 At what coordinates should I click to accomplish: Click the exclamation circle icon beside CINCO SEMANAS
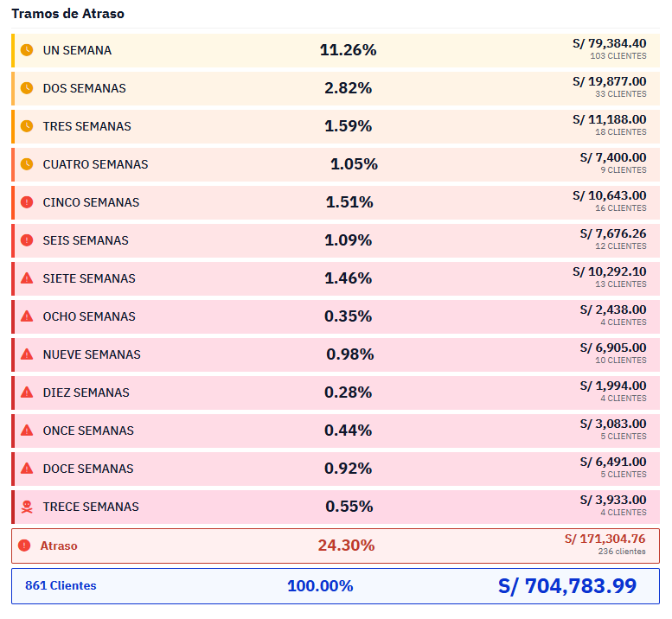[x=27, y=202]
